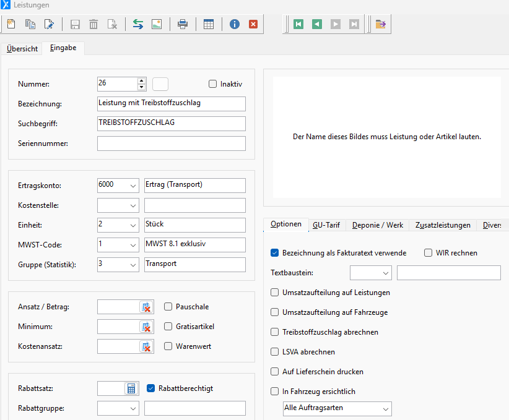509x420 pixels.
Task: Toggle the Pauschale checkbox
Action: (x=168, y=306)
